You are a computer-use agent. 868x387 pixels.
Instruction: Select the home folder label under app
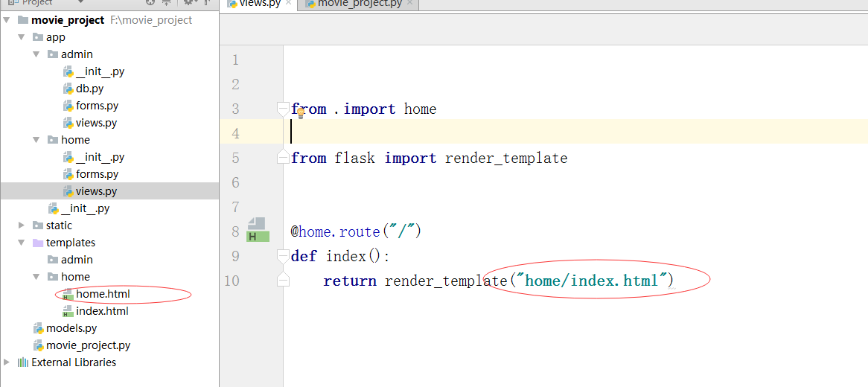click(x=75, y=140)
